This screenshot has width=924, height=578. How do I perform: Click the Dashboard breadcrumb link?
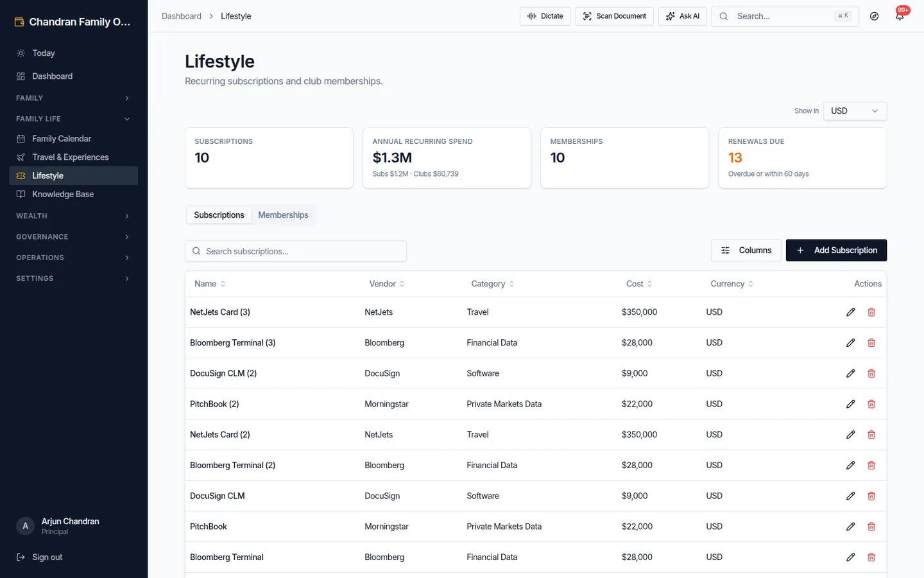182,16
